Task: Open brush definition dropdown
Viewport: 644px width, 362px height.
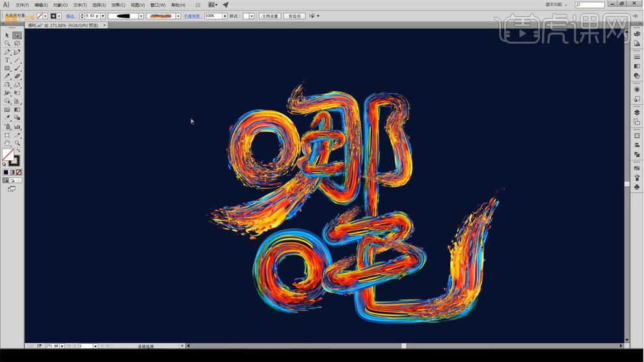Action: click(178, 16)
